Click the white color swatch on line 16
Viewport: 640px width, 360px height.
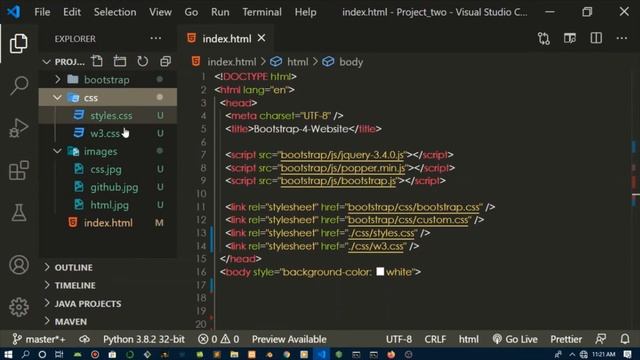click(x=380, y=271)
